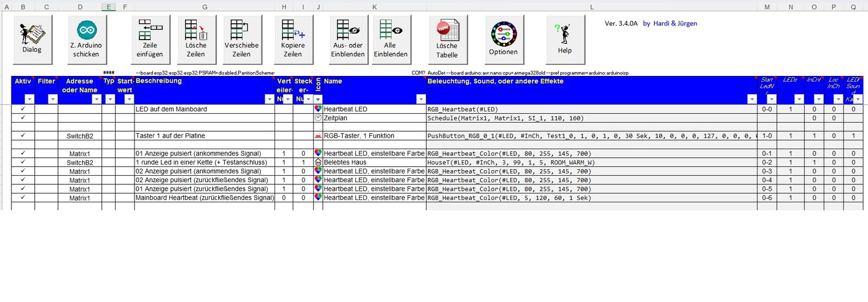Show all rows with Alle Einblenden
This screenshot has width=868, height=302.
pyautogui.click(x=391, y=39)
